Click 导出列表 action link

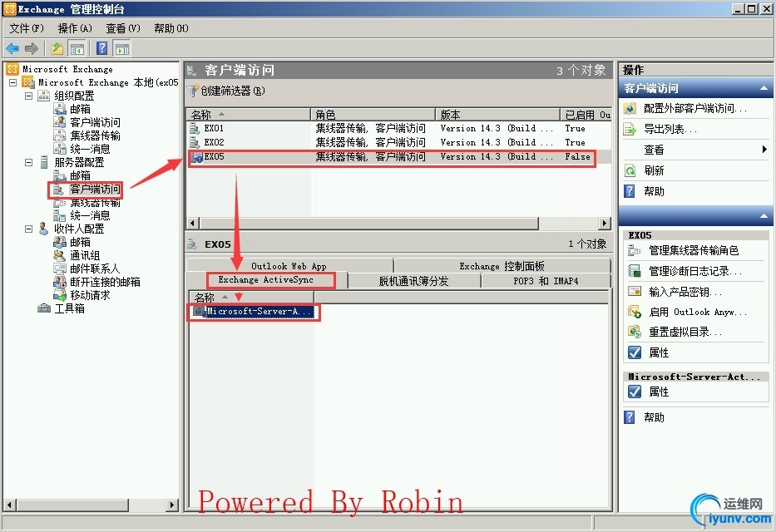(x=670, y=130)
